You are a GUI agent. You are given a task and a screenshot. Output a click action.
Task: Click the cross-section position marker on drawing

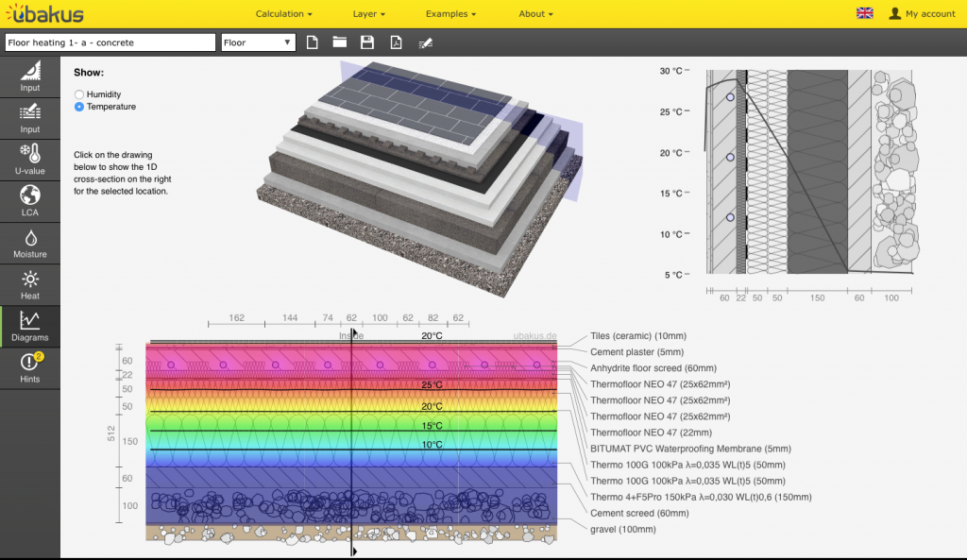pos(353,332)
